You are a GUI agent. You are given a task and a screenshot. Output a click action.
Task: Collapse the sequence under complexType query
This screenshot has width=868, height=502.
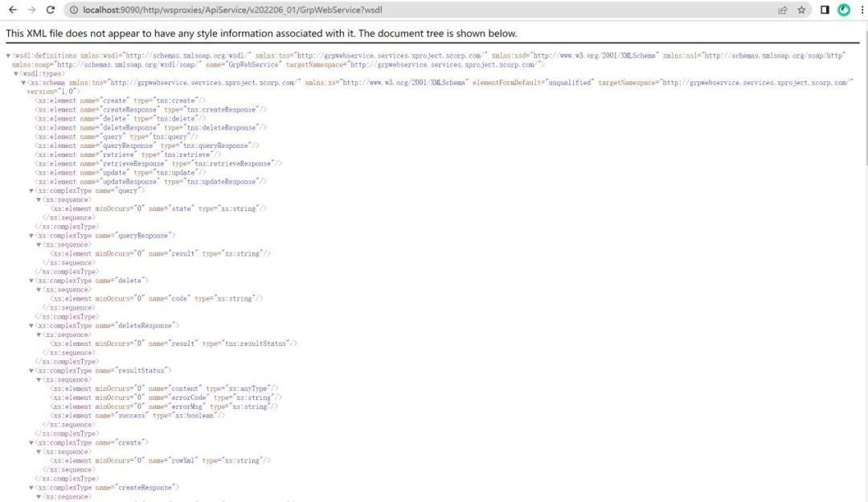[x=39, y=200]
